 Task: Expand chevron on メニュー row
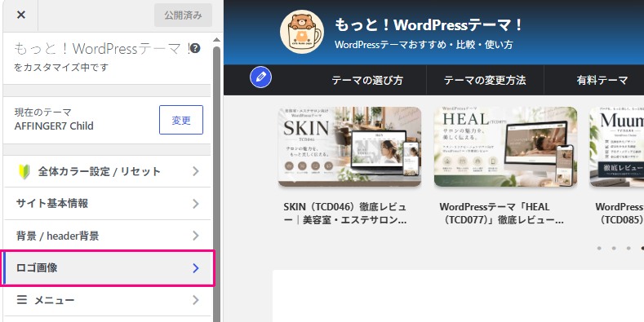pos(196,300)
